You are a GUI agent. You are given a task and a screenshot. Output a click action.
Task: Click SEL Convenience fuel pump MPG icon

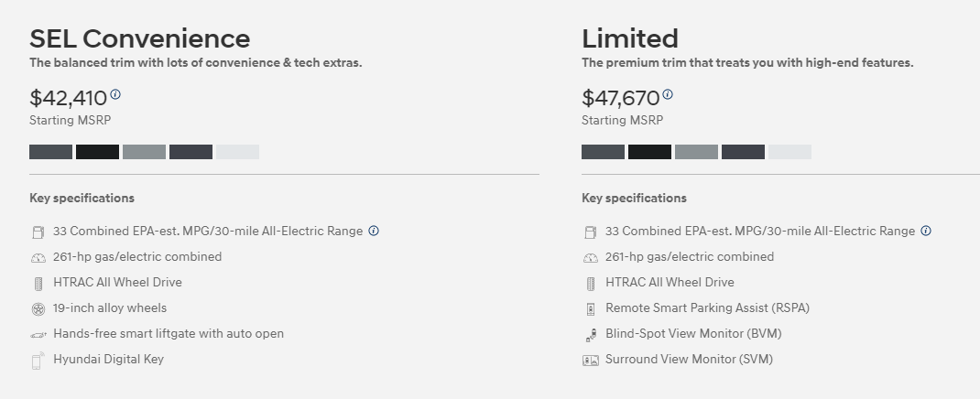[38, 232]
